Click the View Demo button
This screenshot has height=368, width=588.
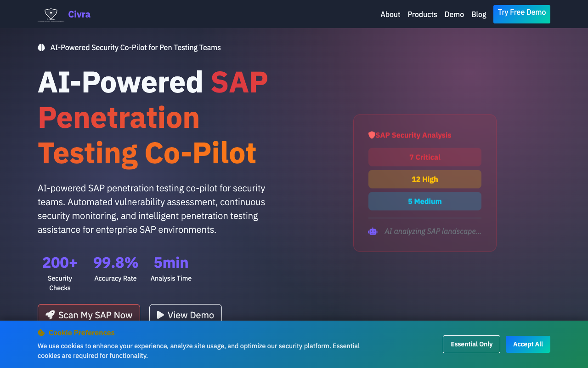185,315
